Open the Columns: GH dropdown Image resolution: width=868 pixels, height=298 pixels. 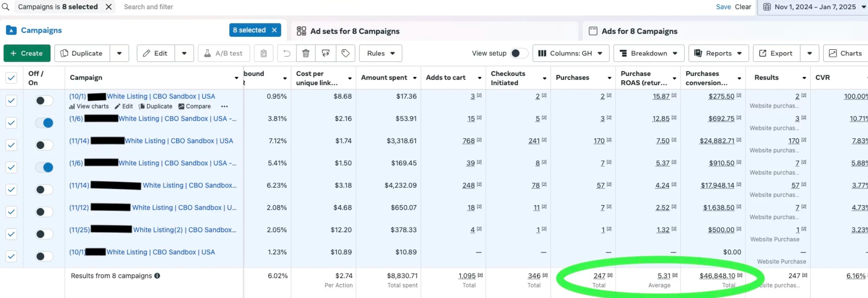coord(570,53)
